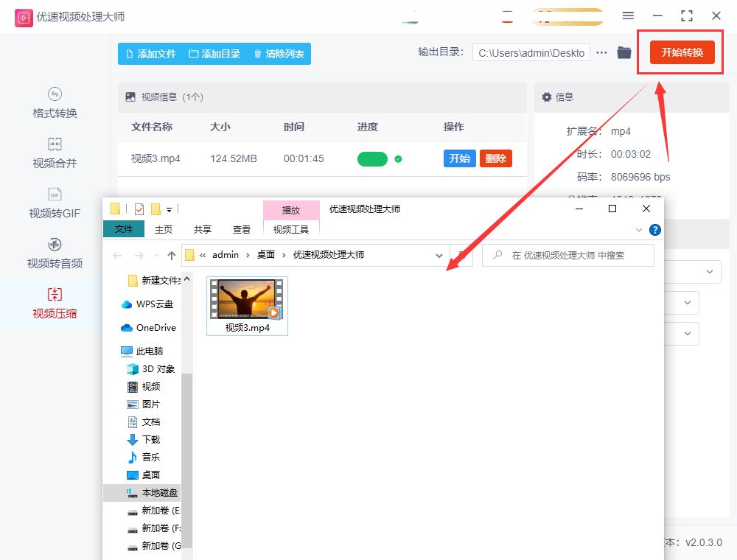The width and height of the screenshot is (737, 560).
Task: Open the 文件 tab in Explorer ribbon
Action: point(124,229)
